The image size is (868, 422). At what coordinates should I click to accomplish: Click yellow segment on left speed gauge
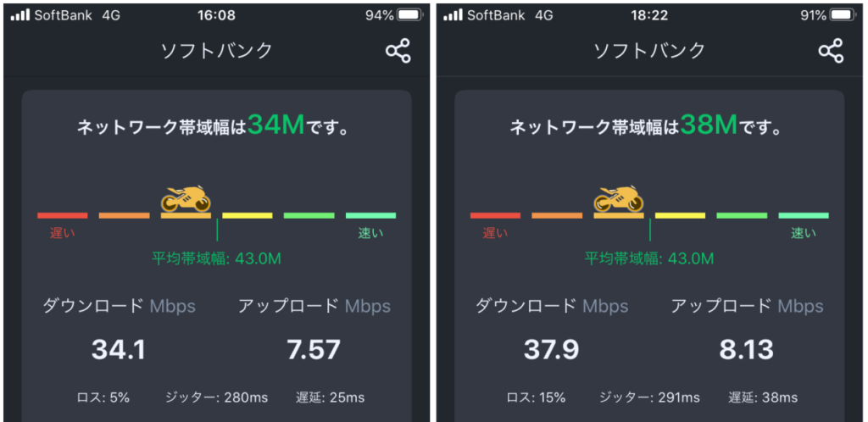tap(248, 215)
